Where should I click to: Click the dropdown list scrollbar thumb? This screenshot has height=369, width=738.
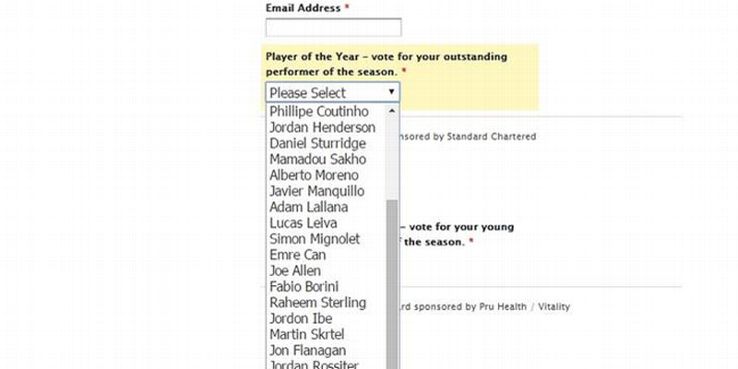(392, 284)
